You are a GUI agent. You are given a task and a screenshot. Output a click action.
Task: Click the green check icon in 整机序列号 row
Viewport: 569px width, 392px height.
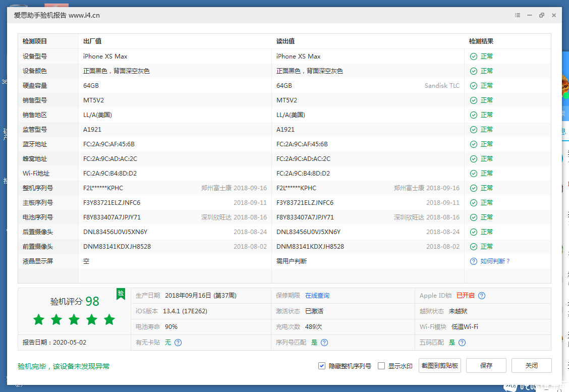point(474,188)
